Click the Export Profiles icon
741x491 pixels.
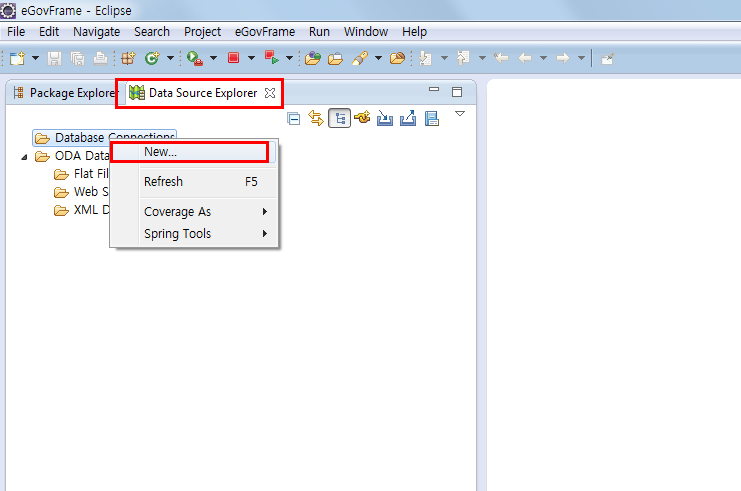coord(408,118)
